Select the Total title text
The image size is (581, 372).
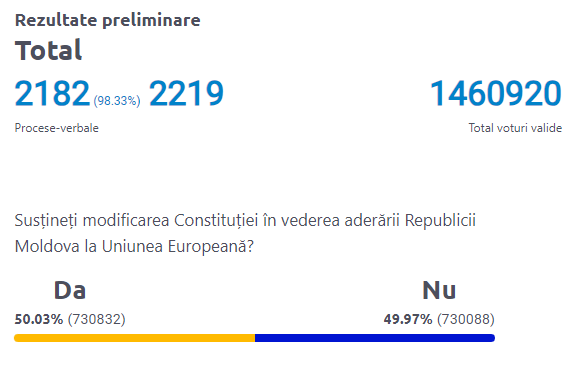(x=48, y=50)
